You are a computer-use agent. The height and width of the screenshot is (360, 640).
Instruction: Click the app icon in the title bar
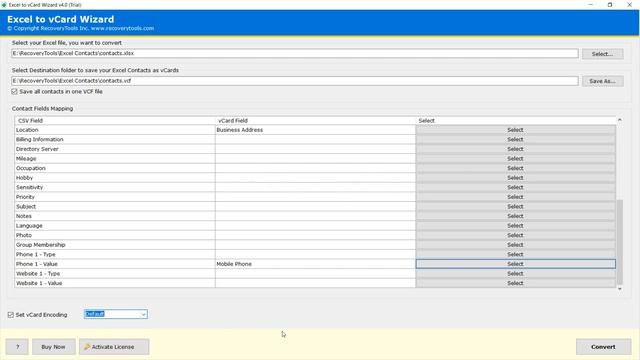(x=4, y=5)
